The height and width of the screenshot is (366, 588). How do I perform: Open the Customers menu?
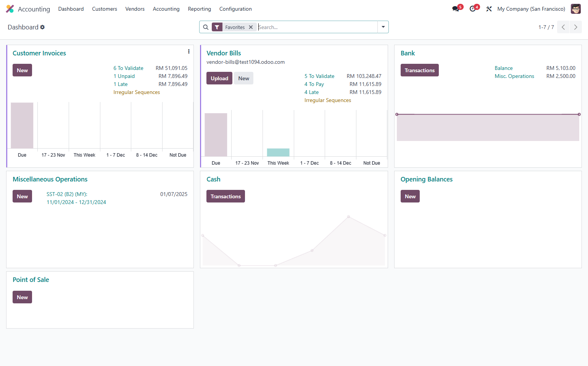tap(105, 9)
